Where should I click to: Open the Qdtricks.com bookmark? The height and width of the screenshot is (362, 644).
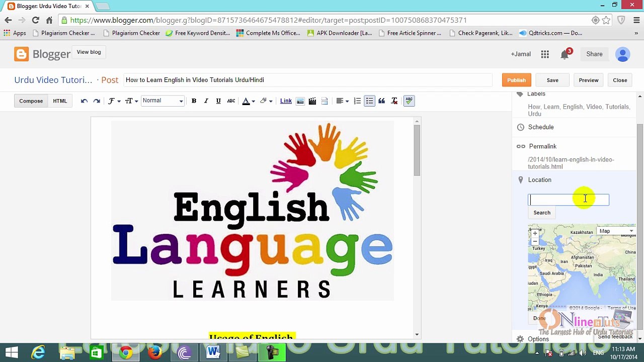click(x=550, y=33)
